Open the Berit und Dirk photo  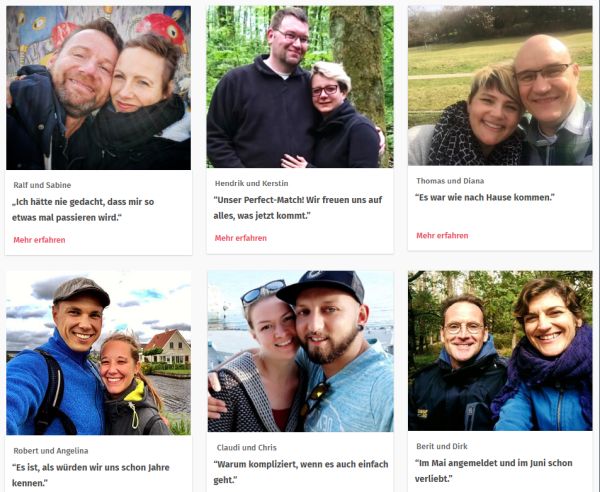500,351
